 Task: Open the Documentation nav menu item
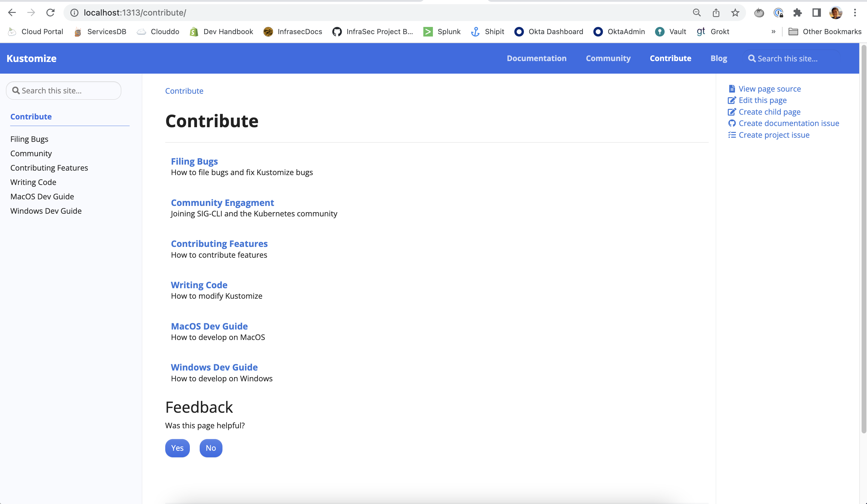point(536,58)
